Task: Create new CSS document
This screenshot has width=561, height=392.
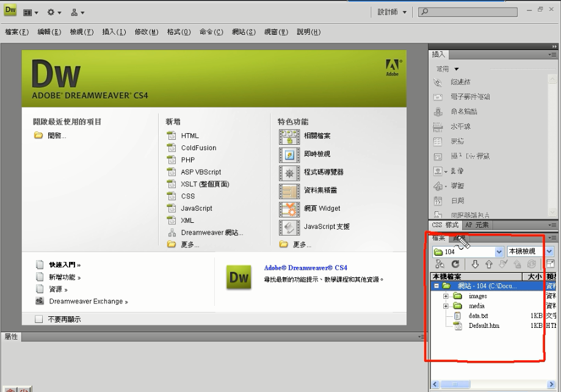Action: pos(188,196)
